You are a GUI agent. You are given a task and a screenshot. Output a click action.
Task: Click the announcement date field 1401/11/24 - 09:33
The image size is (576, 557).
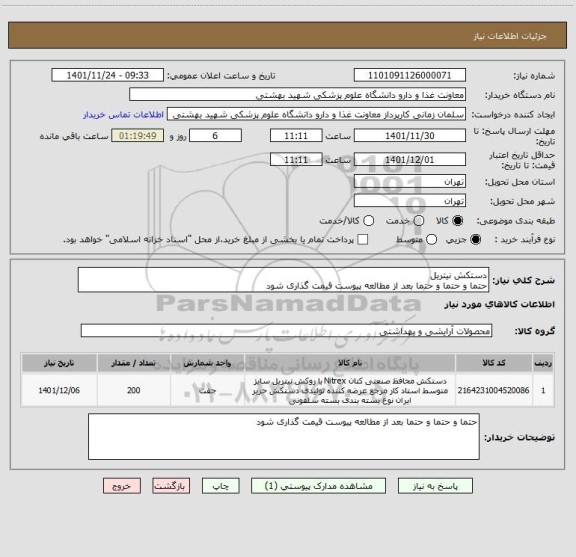pyautogui.click(x=107, y=75)
